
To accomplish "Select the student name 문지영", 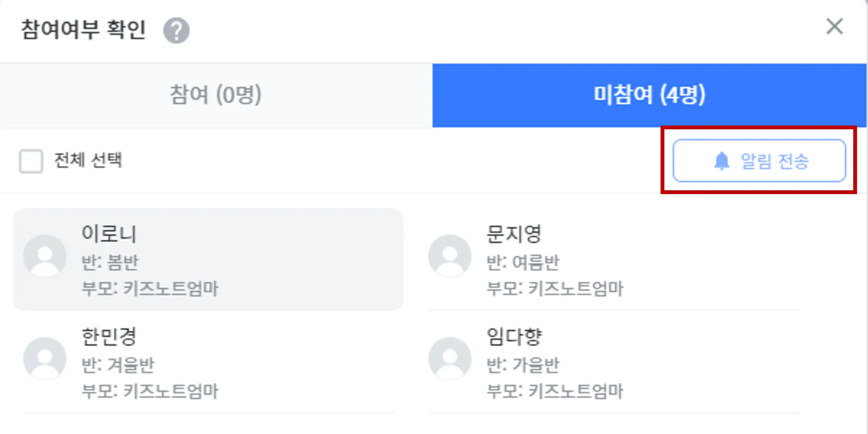I will [x=514, y=234].
